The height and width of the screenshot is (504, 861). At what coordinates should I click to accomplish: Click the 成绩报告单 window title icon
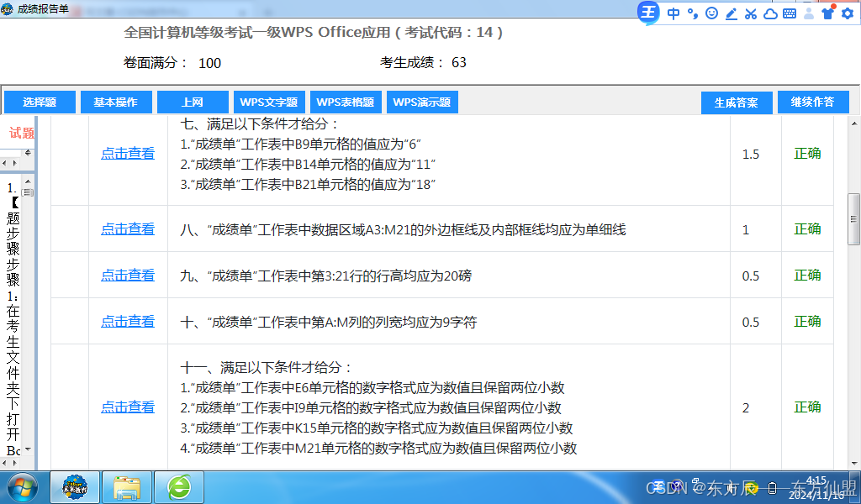pos(7,8)
